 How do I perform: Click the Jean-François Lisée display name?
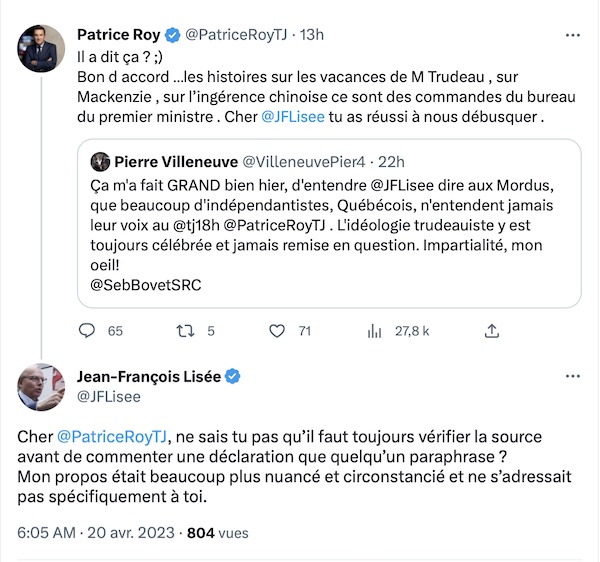coord(149,377)
